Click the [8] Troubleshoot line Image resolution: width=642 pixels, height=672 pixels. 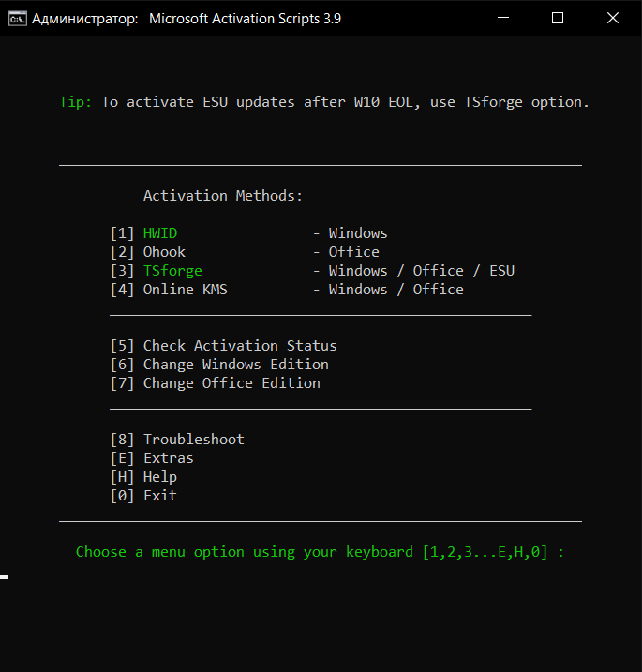click(x=177, y=440)
